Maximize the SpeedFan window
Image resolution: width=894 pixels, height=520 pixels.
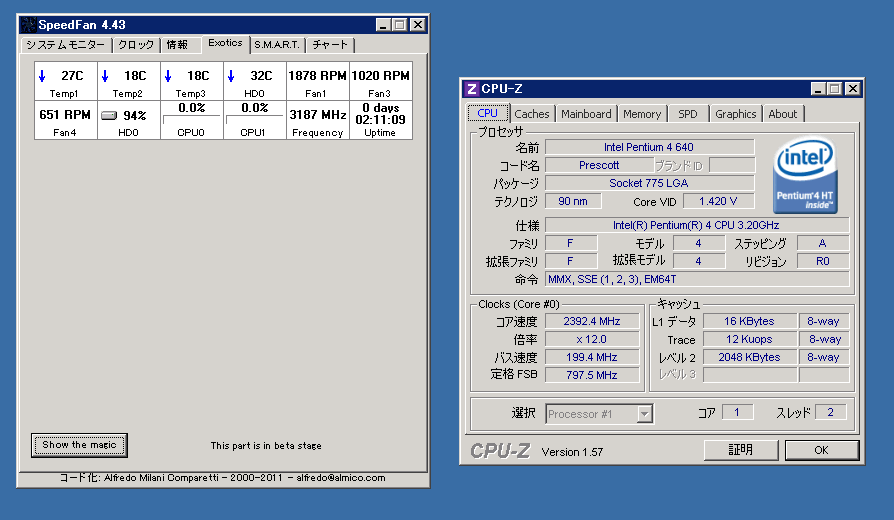(400, 25)
